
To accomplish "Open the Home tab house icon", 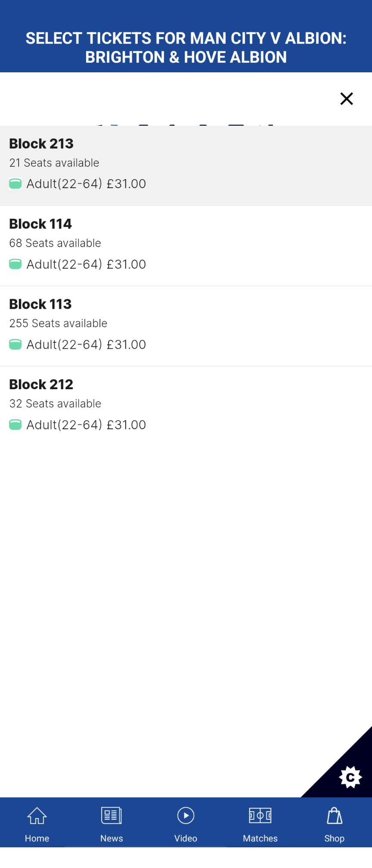I will tap(37, 815).
